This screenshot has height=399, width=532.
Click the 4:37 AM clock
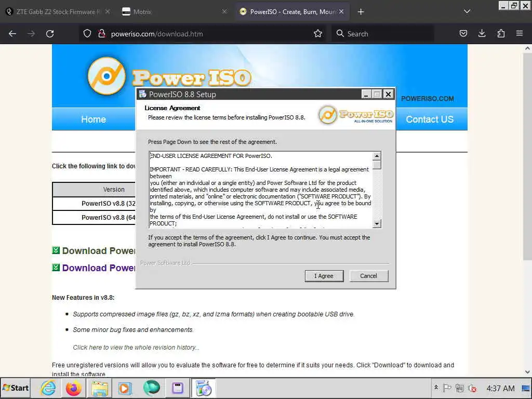pos(500,388)
